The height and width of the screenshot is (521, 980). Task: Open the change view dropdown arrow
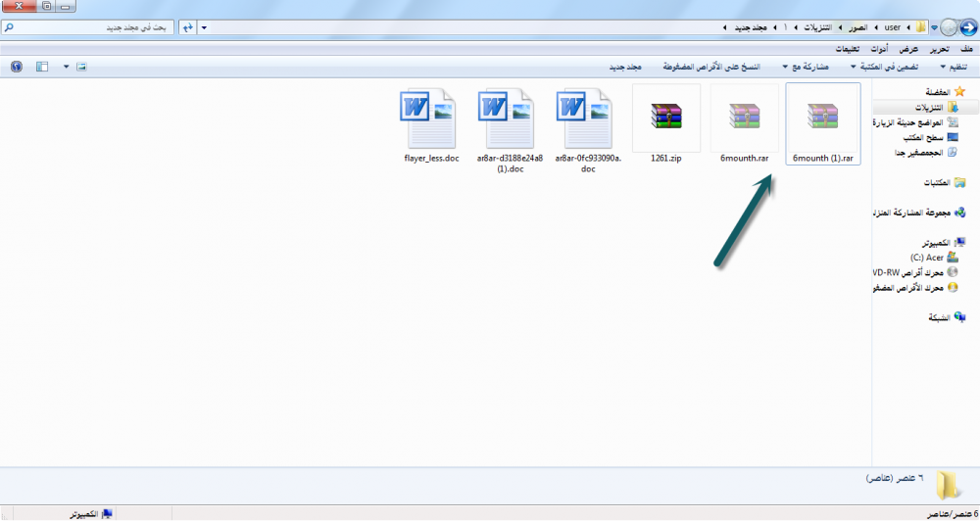[x=66, y=67]
